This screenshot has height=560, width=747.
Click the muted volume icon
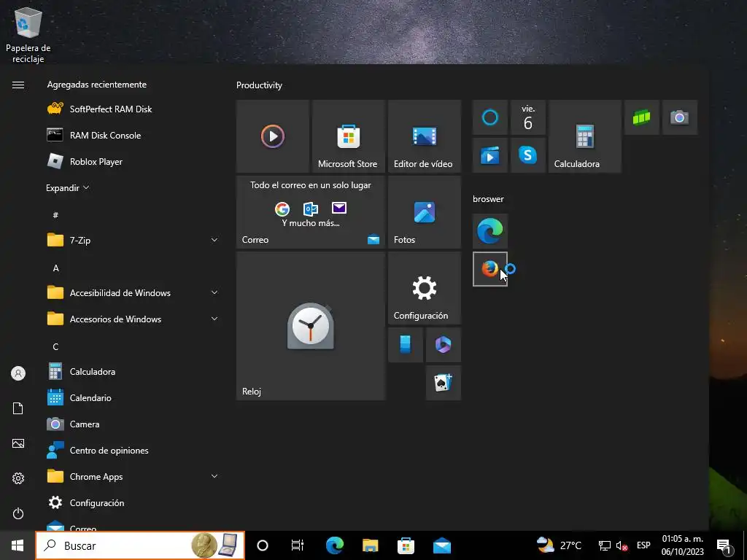622,545
